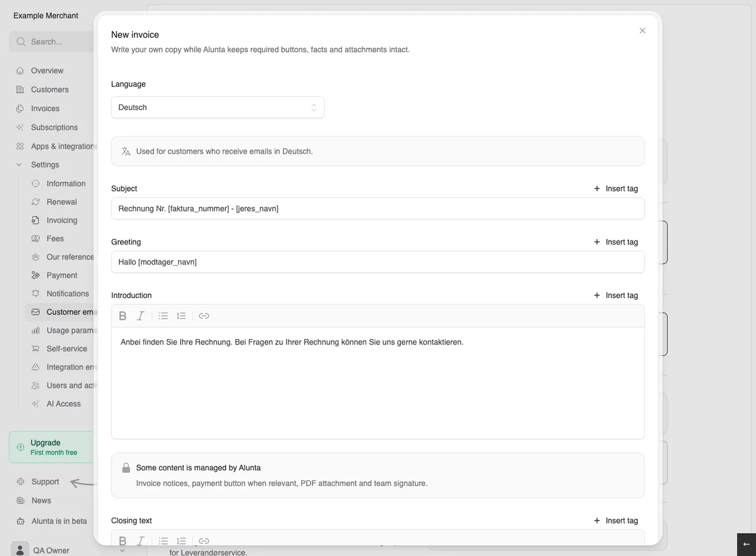Toggle italic in the Introduction editor
756x556 pixels.
click(x=141, y=316)
